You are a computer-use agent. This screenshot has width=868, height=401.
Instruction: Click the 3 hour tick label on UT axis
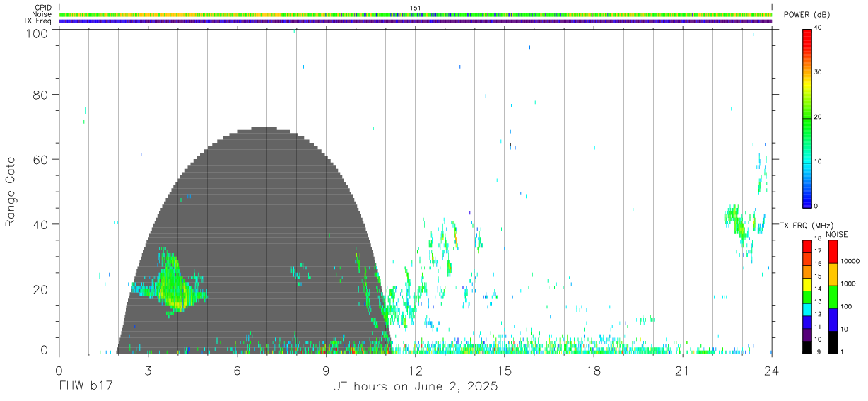(148, 370)
